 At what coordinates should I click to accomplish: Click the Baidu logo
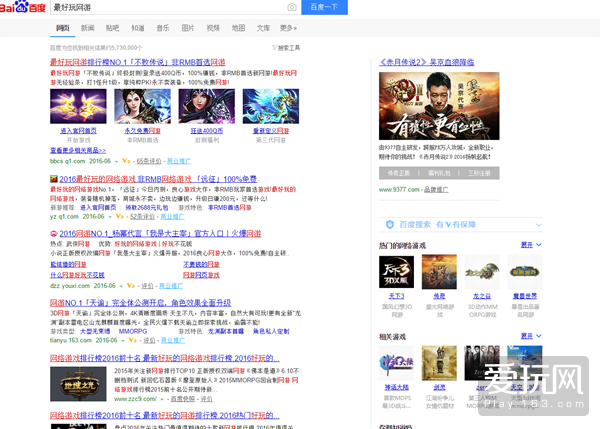click(30, 9)
